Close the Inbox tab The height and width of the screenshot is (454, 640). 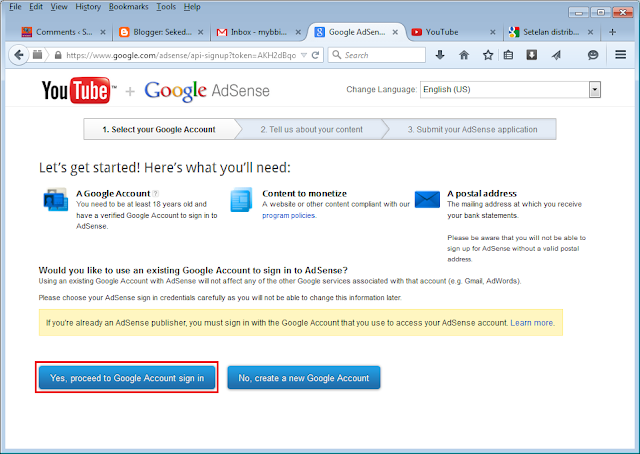298,32
